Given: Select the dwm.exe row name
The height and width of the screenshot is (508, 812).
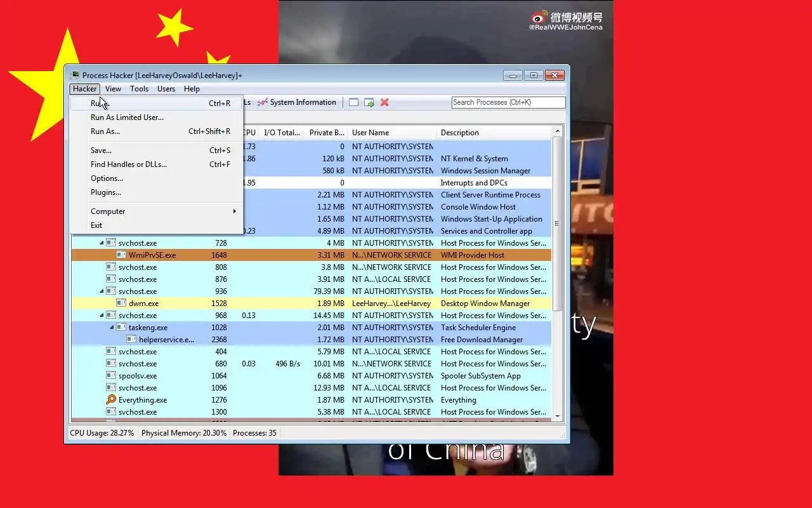Looking at the screenshot, I should (143, 304).
